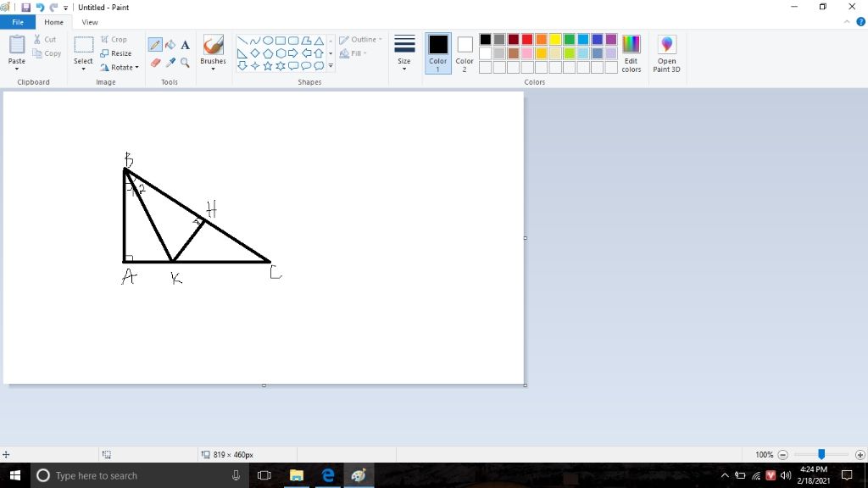
Task: Open the shape Outline dropdown
Action: click(360, 40)
